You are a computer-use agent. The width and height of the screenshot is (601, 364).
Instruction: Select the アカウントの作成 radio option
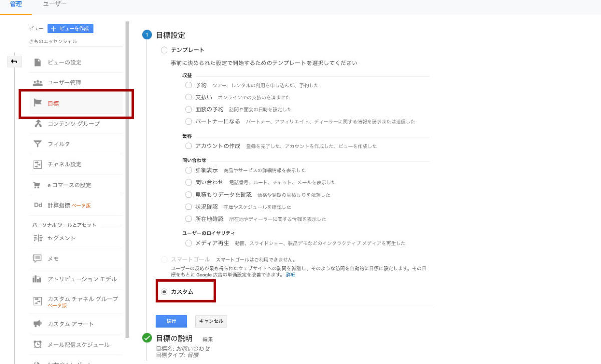coord(189,146)
